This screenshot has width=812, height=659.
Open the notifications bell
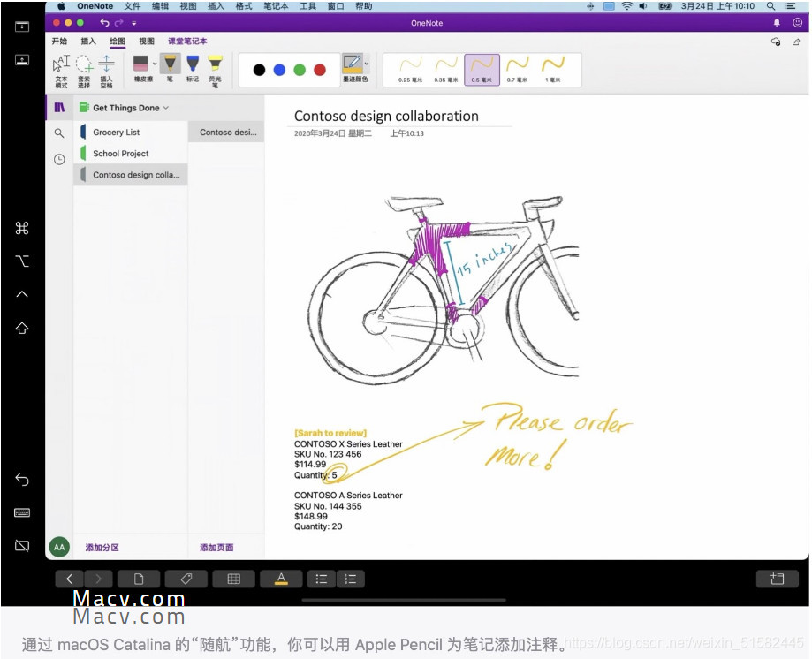(777, 23)
